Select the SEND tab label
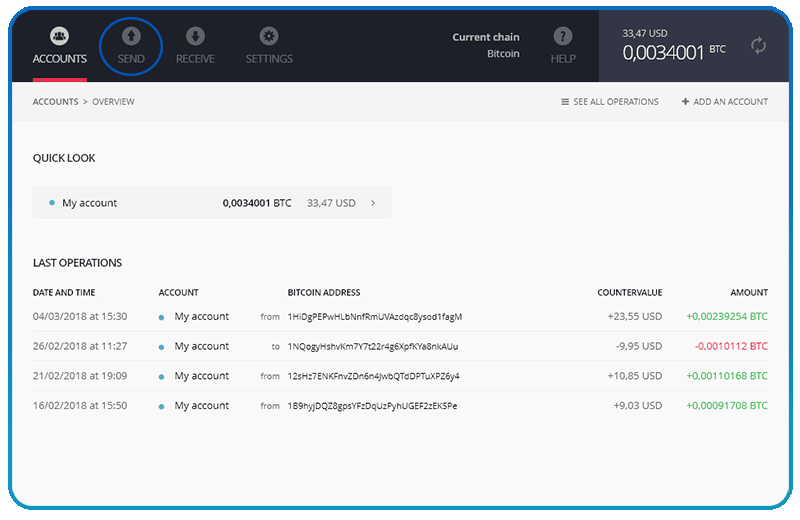The image size is (800, 520). [131, 59]
